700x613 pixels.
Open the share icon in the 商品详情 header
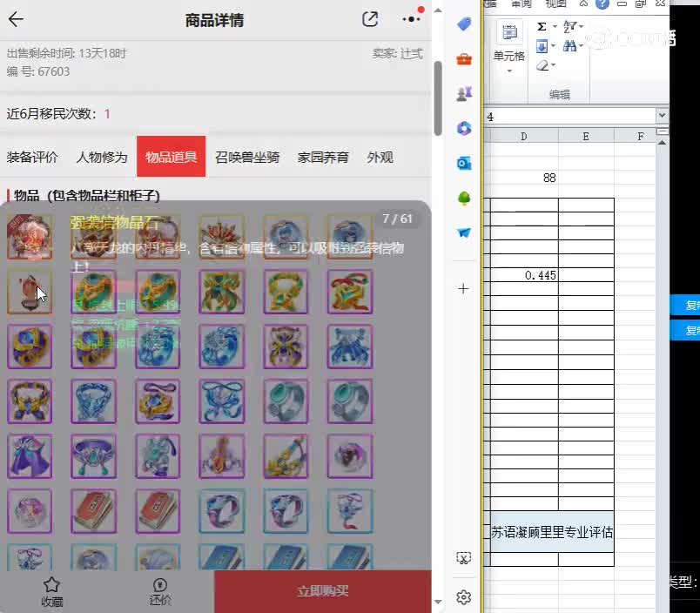coord(370,19)
